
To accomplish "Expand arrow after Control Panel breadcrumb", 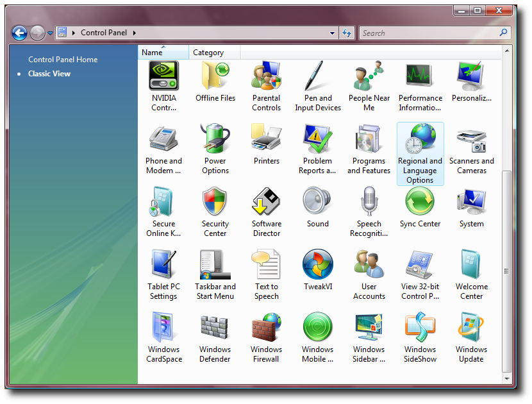I will coord(135,33).
